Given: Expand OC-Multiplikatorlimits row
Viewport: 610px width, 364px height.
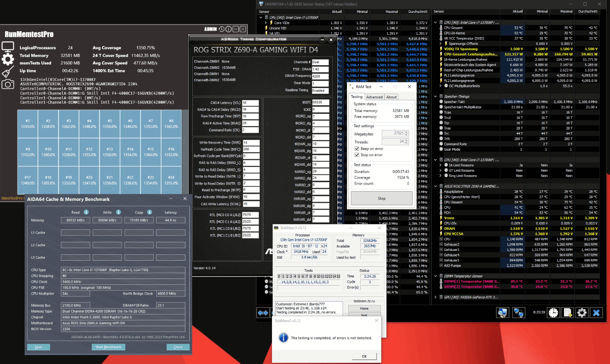Looking at the screenshot, I should pyautogui.click(x=441, y=86).
